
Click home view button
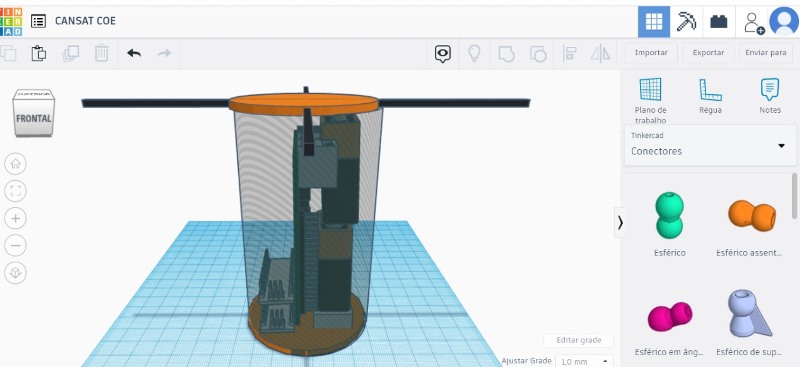pos(15,164)
